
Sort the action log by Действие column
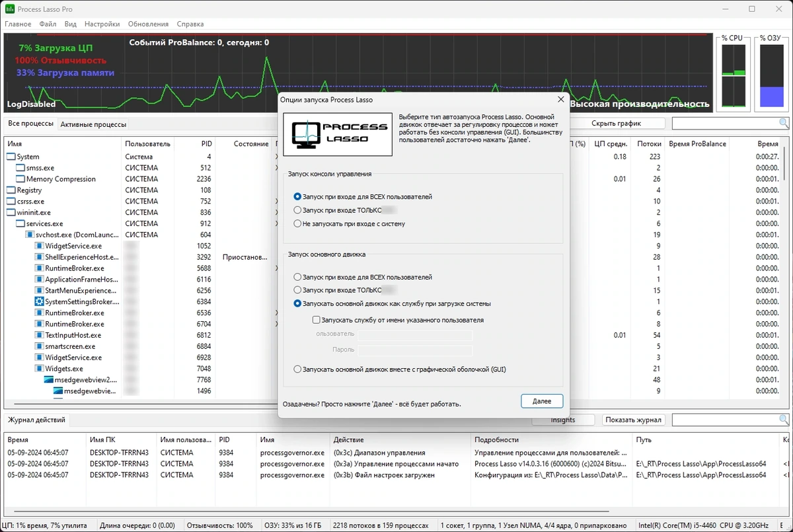[x=400, y=439]
